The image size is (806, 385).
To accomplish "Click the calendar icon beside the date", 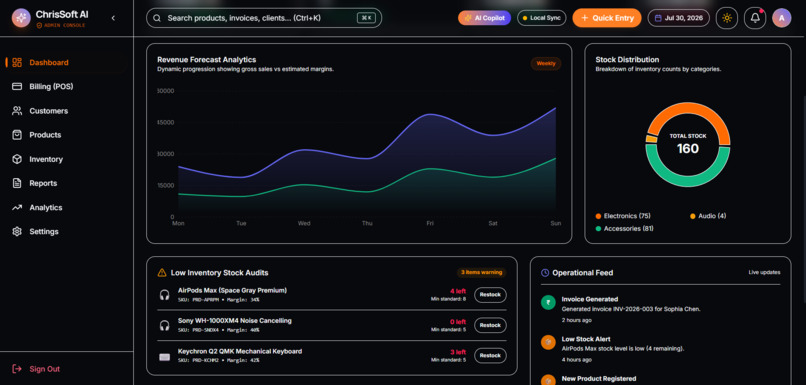I will click(658, 18).
